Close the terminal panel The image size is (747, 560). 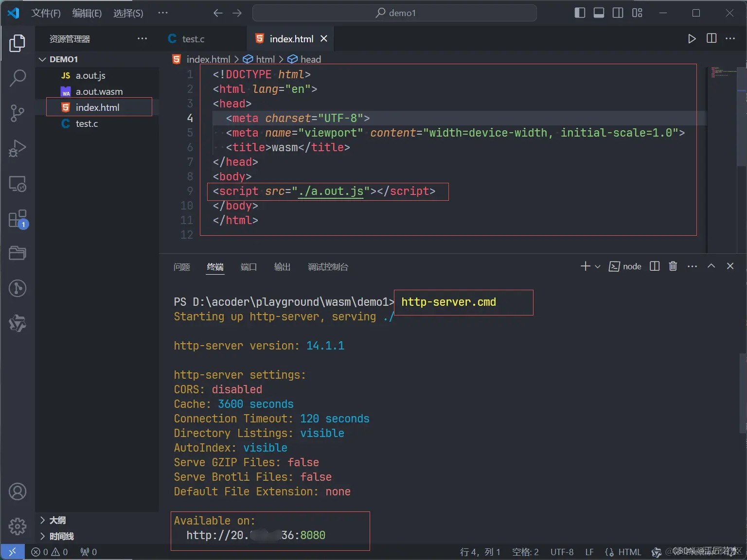730,266
